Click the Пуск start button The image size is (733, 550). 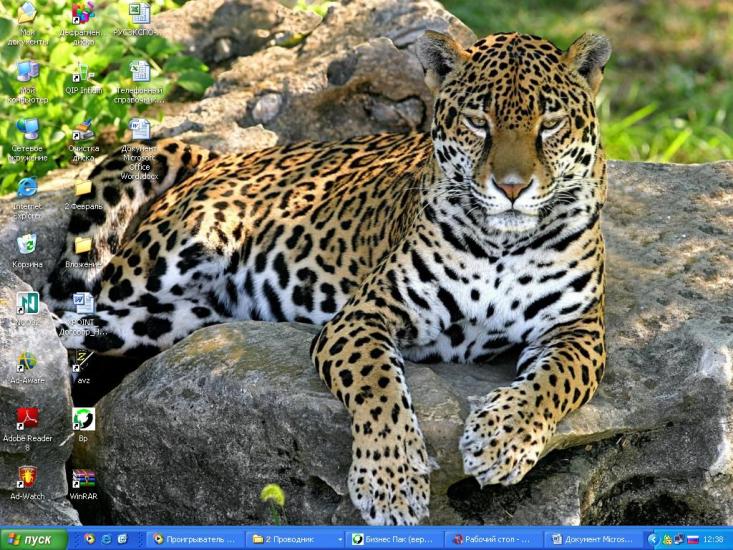34,539
